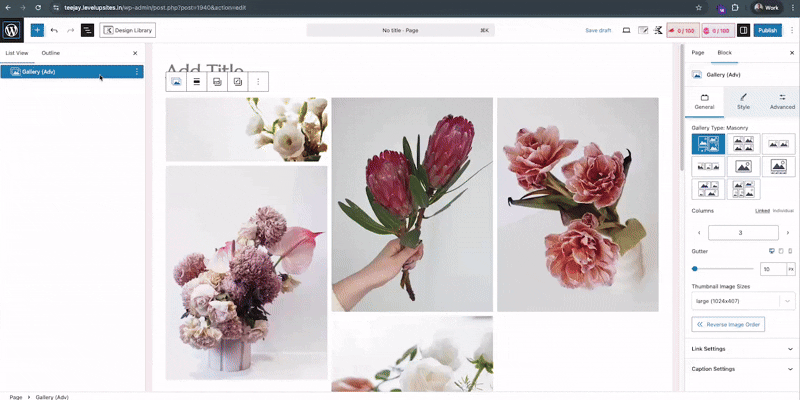
Task: Click the Add Title heading field
Action: [x=210, y=72]
